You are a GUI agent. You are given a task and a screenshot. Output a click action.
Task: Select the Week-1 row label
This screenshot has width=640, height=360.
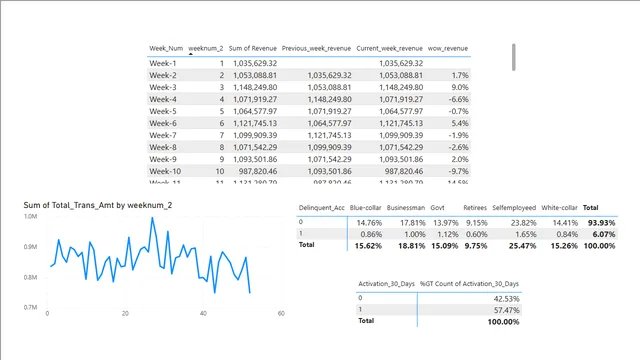163,63
